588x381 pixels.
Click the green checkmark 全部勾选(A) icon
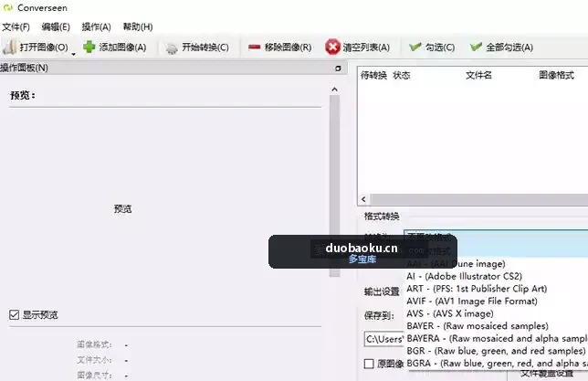tap(476, 47)
